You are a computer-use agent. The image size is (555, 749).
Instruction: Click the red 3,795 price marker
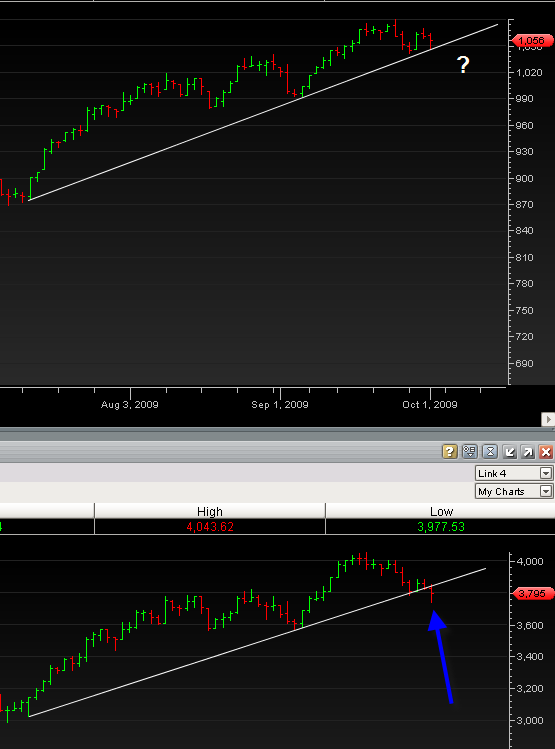click(x=532, y=593)
